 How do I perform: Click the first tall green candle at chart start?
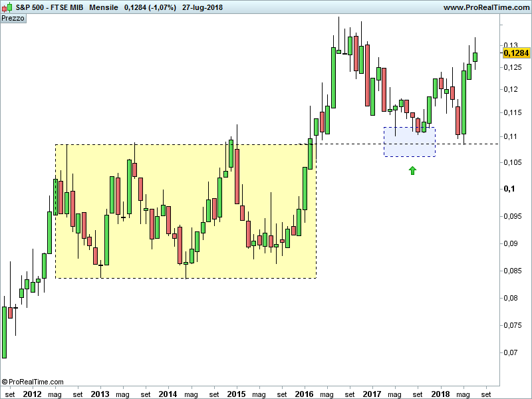coord(4,332)
